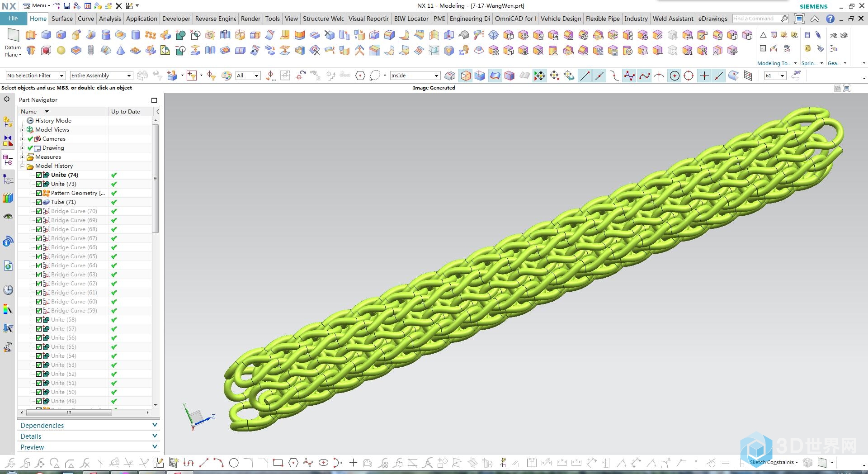This screenshot has width=868, height=474.
Task: Open the Assembly Navigator sidebar tab
Action: point(8,122)
